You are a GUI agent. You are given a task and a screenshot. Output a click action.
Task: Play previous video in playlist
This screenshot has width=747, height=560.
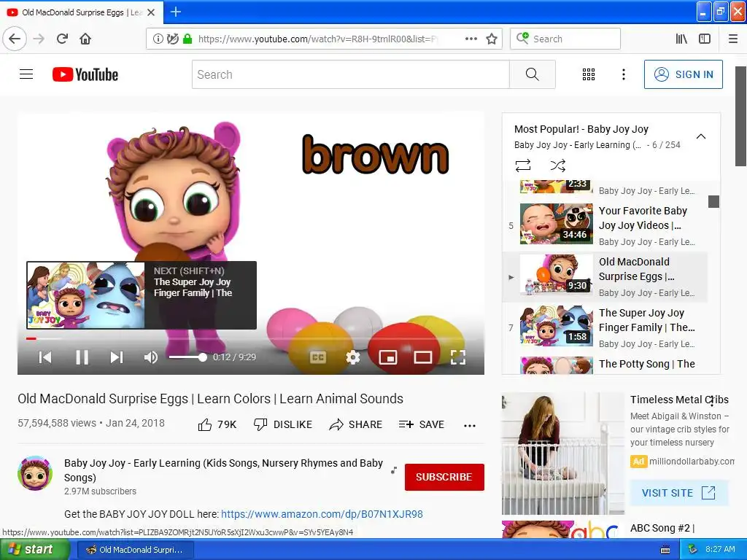45,357
